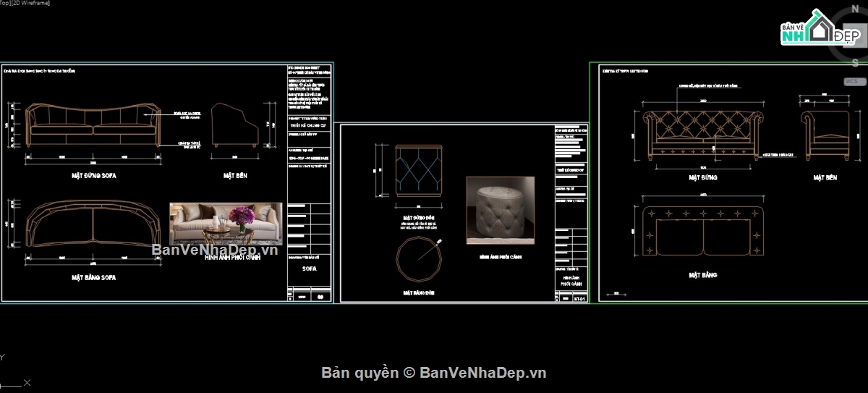
Task: Select the Chesterfield sofa side view drawing
Action: [x=824, y=135]
